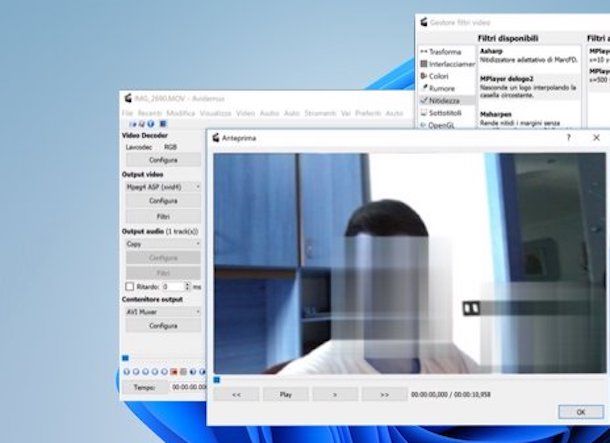Click the preview seek slider handle
The height and width of the screenshot is (443, 610).
pos(217,380)
